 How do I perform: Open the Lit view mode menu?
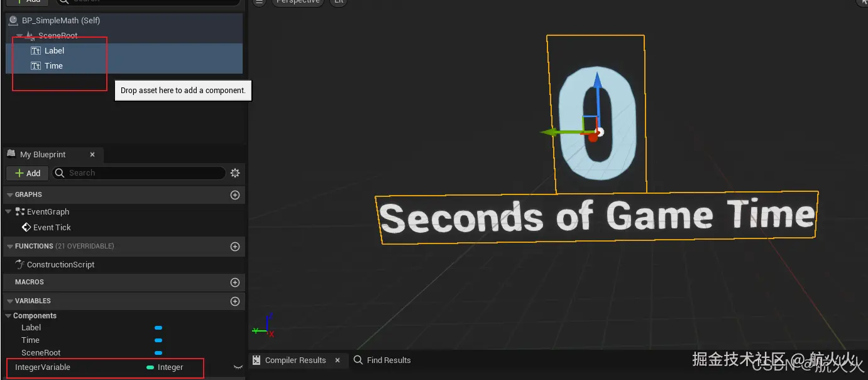[339, 2]
